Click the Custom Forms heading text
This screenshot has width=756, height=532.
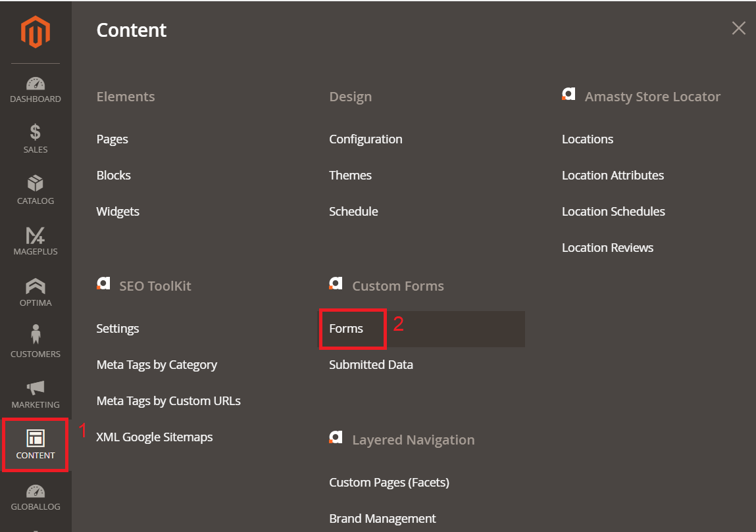pos(398,286)
